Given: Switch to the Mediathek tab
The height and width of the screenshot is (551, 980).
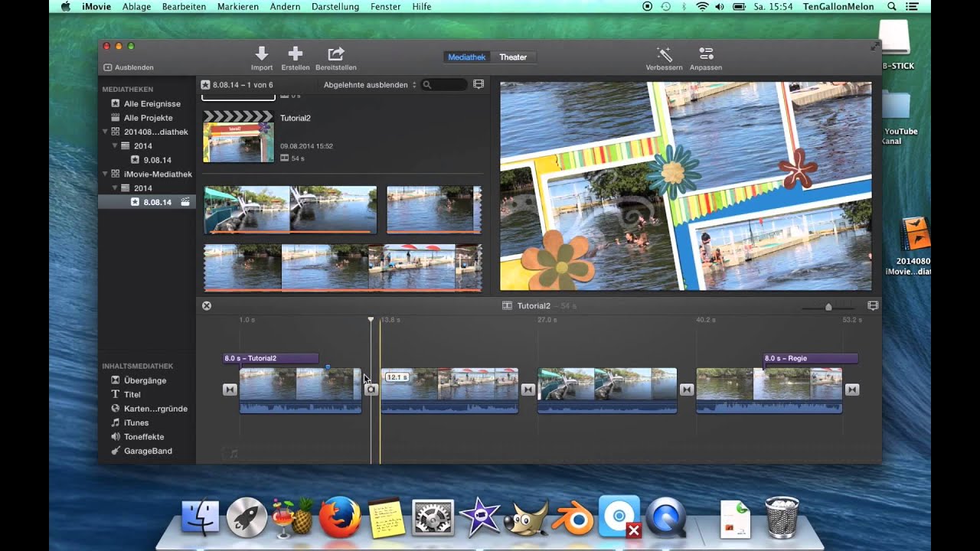Looking at the screenshot, I should click(467, 57).
